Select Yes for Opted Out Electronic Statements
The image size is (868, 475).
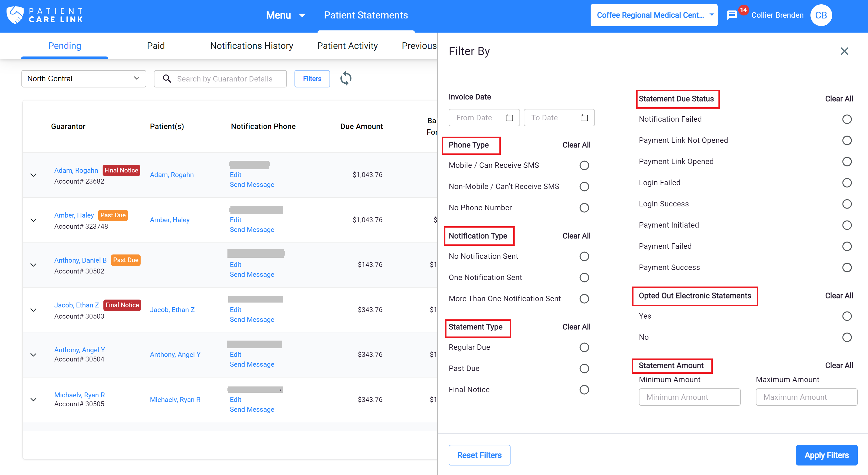847,316
